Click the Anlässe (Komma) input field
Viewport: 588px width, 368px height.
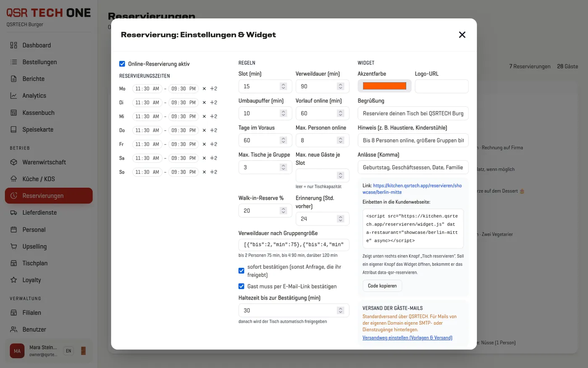click(413, 167)
